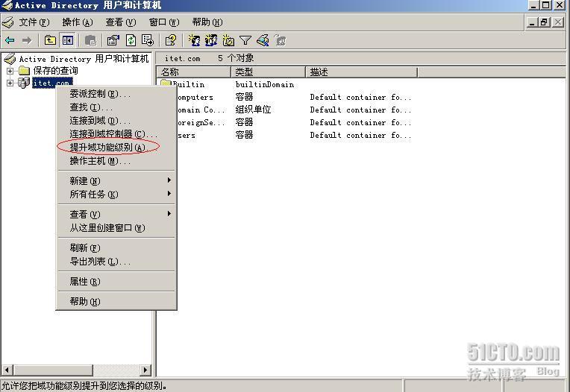
Task: Choose 查找 in the context menu
Action: (116, 107)
